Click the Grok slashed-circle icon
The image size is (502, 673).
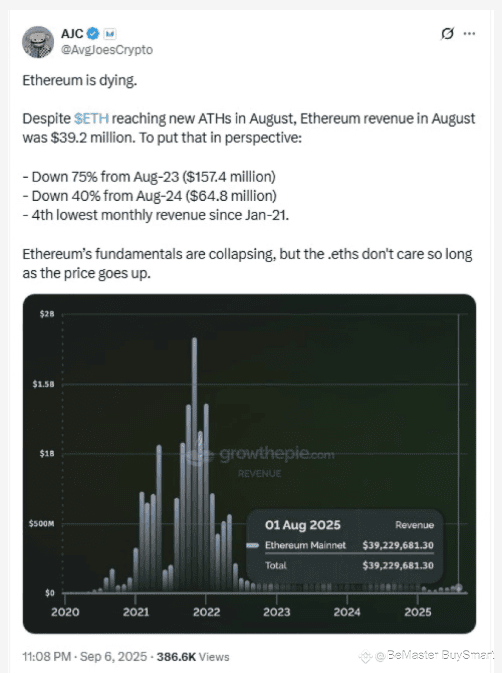[447, 33]
